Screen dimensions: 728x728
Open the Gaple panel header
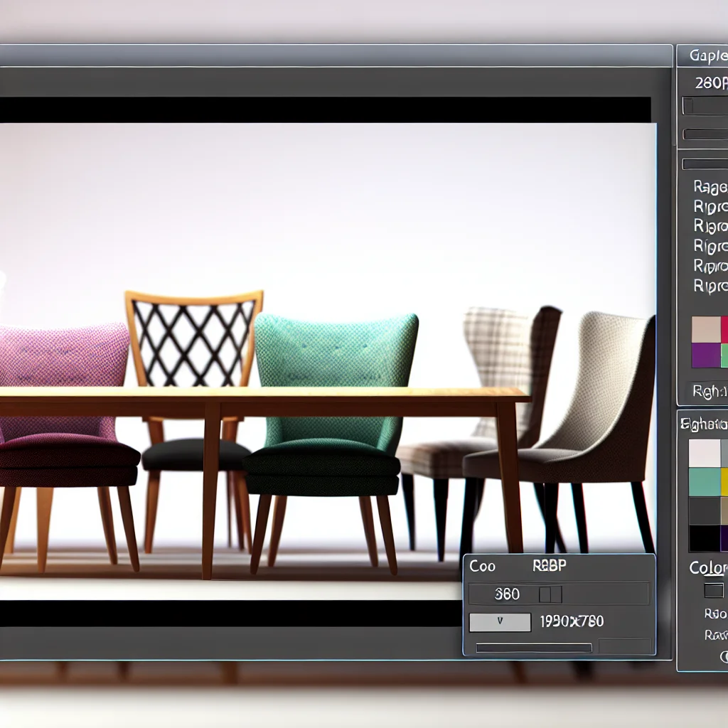pos(707,57)
